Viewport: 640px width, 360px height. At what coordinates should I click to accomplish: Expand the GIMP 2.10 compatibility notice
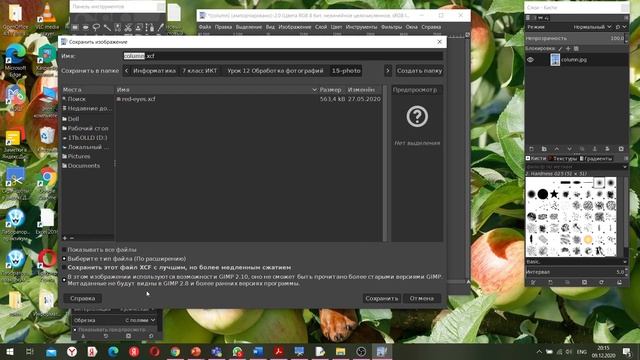(64, 280)
